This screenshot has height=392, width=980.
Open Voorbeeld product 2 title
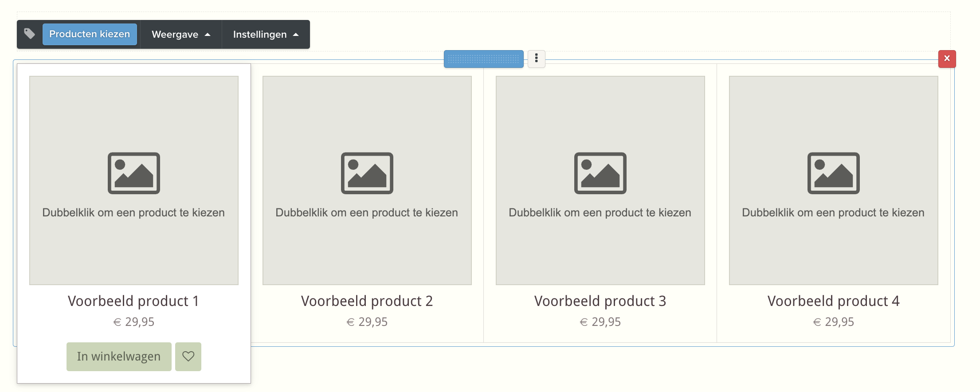click(367, 301)
